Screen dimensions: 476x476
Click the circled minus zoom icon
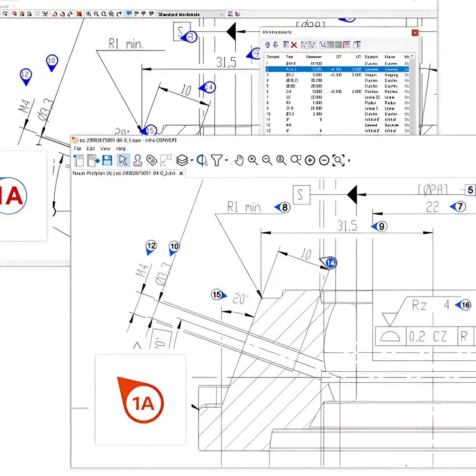pos(324,160)
